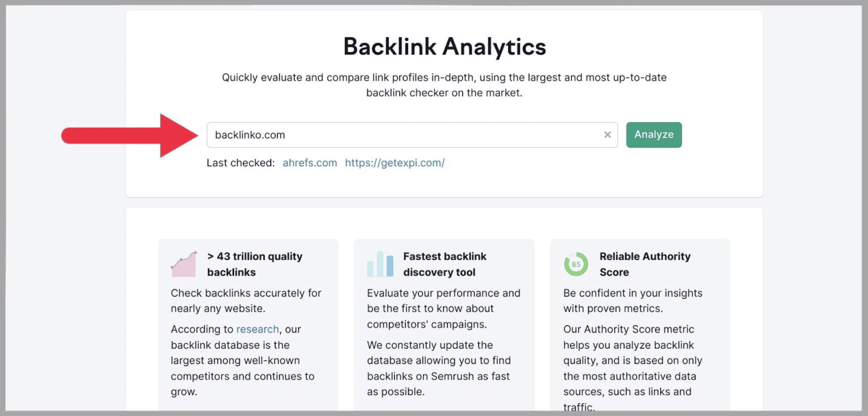
Task: Visit the ahrefs.com link
Action: [309, 162]
